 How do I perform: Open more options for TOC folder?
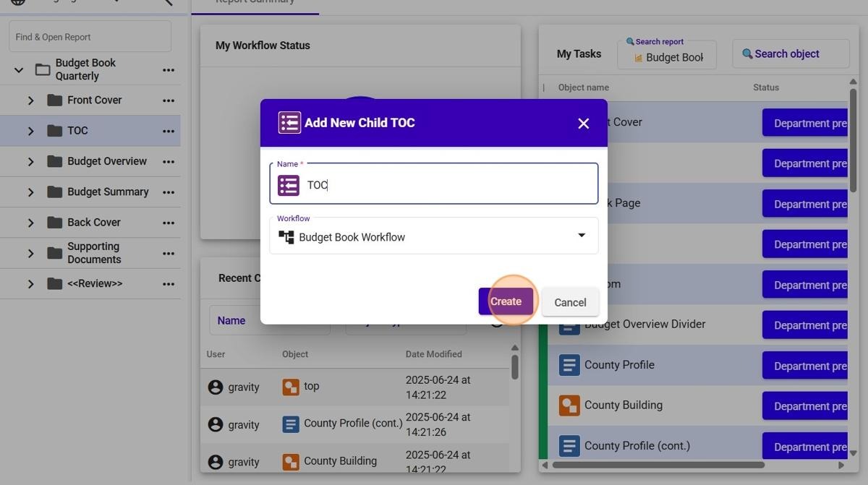169,131
